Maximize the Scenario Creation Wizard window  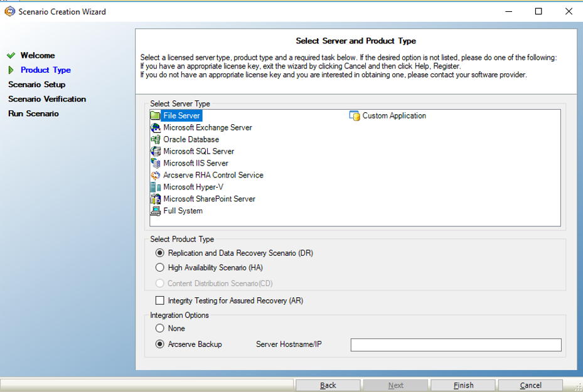coord(538,11)
